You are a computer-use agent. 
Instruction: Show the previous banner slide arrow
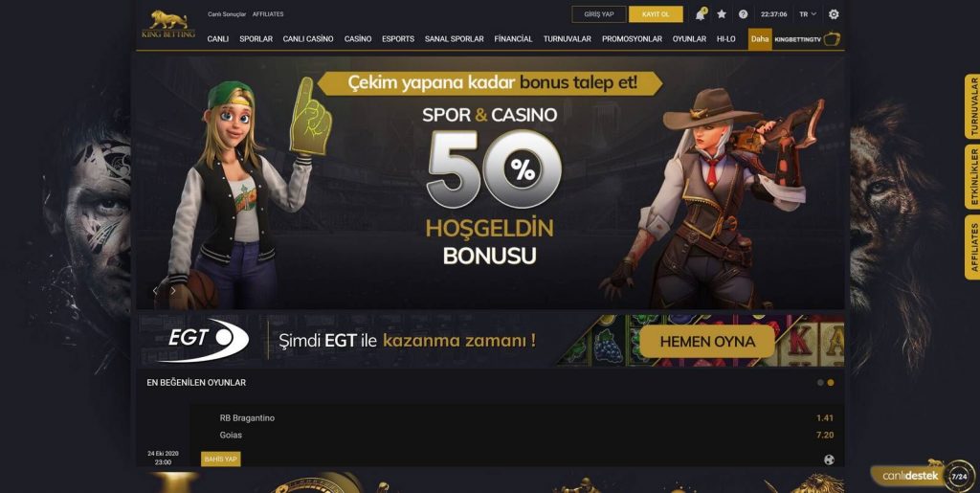pyautogui.click(x=155, y=291)
